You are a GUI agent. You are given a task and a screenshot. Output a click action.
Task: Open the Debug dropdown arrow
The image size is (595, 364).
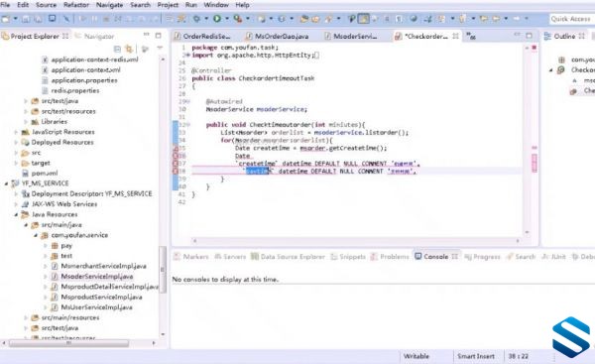pos(206,19)
